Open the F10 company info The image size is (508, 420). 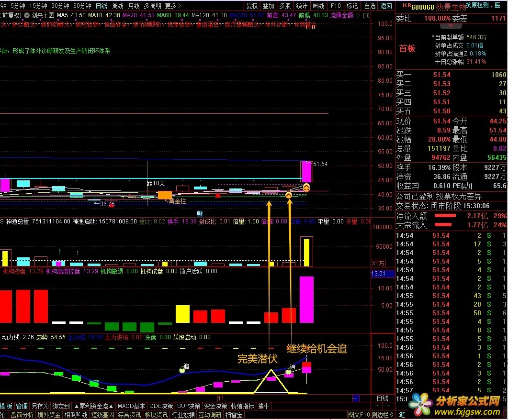tap(336, 6)
